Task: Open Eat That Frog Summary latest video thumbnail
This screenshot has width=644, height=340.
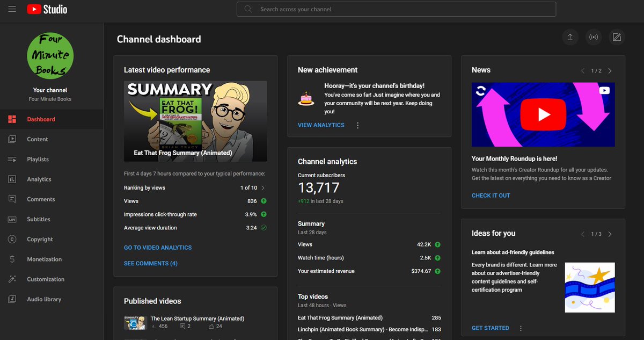Action: 195,121
